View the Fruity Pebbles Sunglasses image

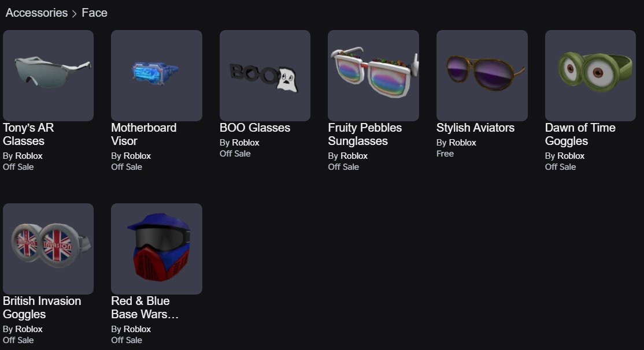pyautogui.click(x=373, y=76)
